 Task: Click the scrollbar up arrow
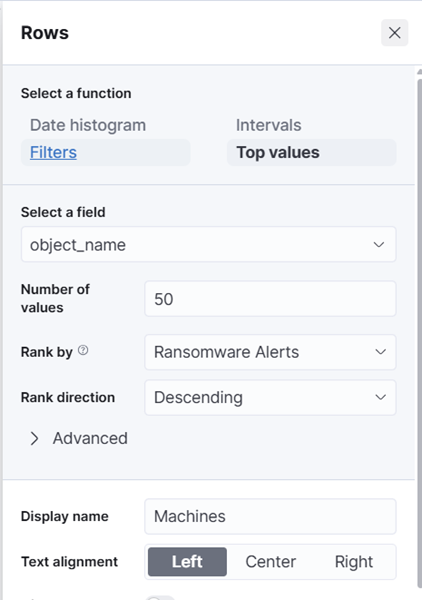pyautogui.click(x=420, y=72)
